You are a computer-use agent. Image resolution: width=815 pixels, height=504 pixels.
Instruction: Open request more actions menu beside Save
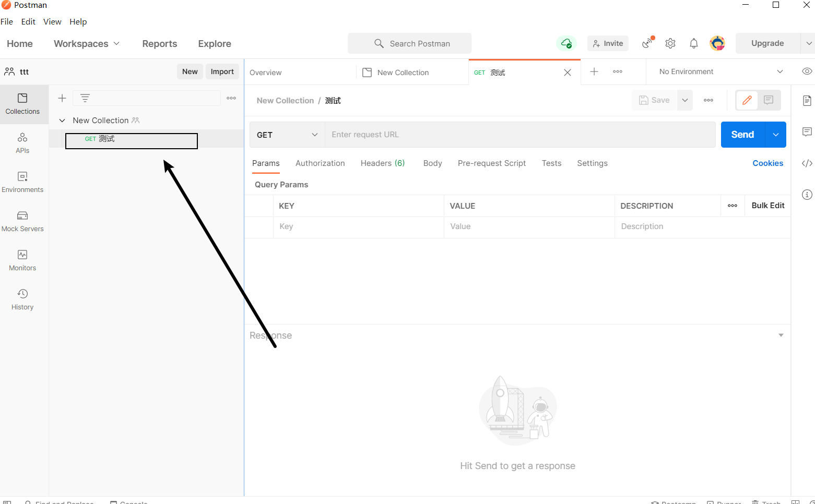click(x=708, y=100)
